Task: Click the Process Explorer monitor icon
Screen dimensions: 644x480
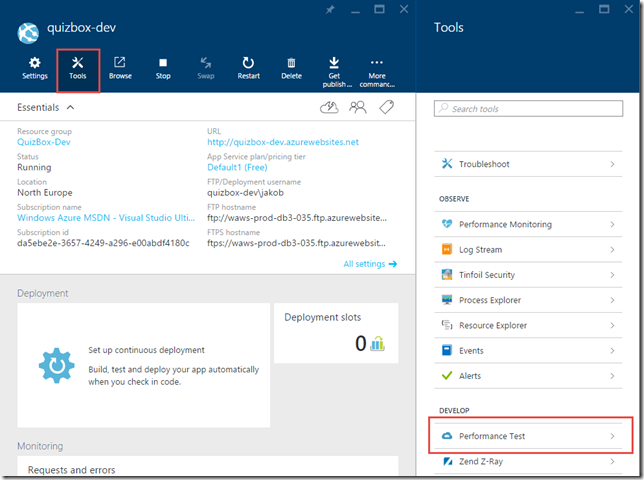Action: click(x=447, y=300)
